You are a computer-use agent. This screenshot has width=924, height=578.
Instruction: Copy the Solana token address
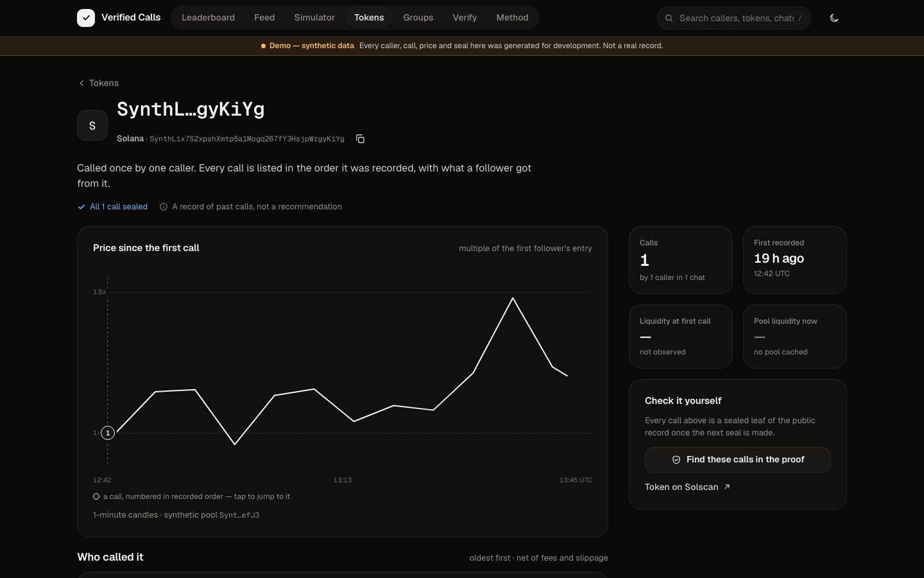(360, 139)
